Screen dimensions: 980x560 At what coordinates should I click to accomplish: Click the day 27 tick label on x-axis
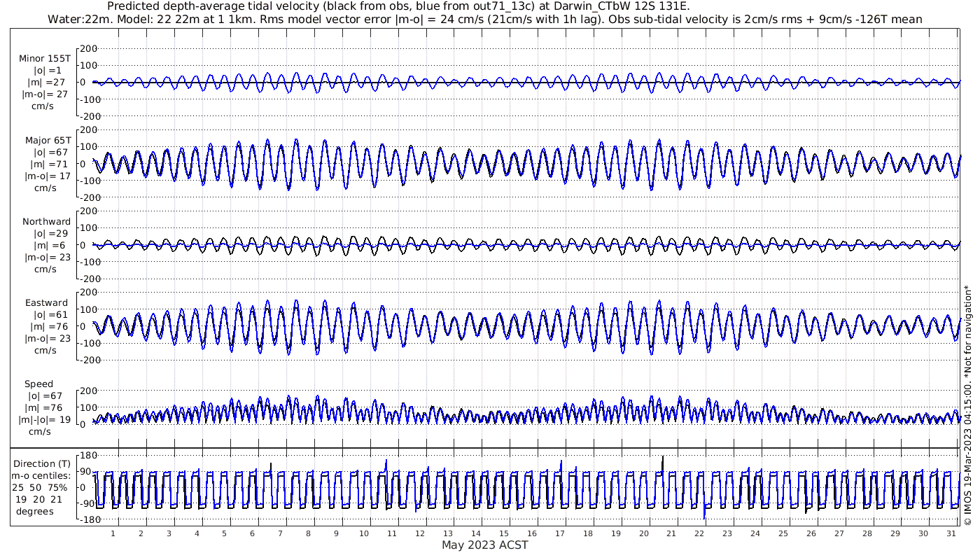pyautogui.click(x=839, y=533)
